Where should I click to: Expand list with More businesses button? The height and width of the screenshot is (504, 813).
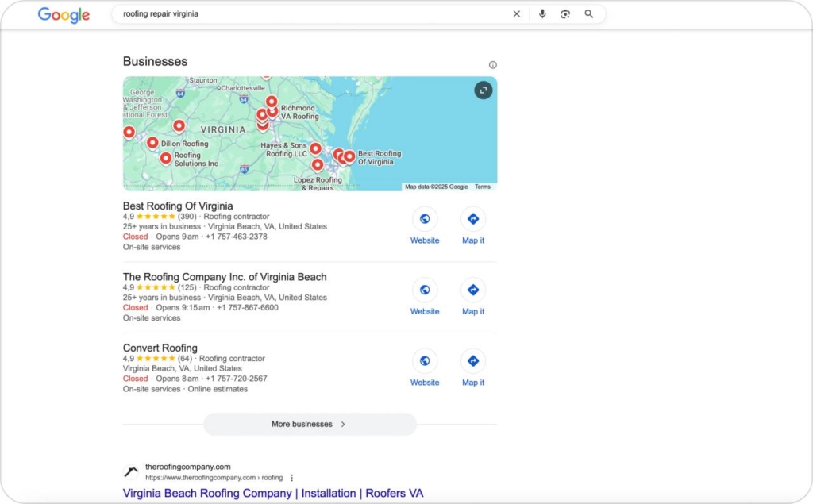point(310,424)
